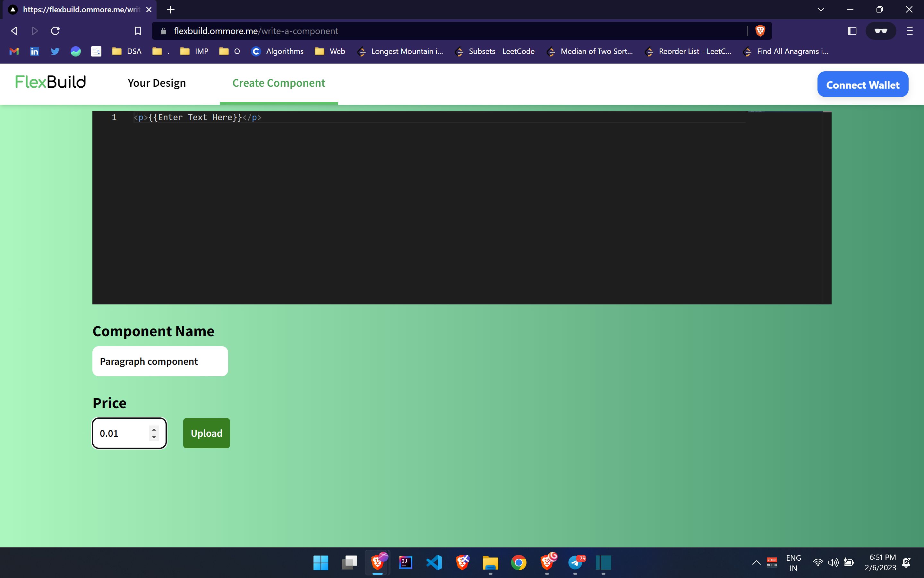Open the notification center icon
Image resolution: width=924 pixels, height=578 pixels.
click(x=906, y=563)
